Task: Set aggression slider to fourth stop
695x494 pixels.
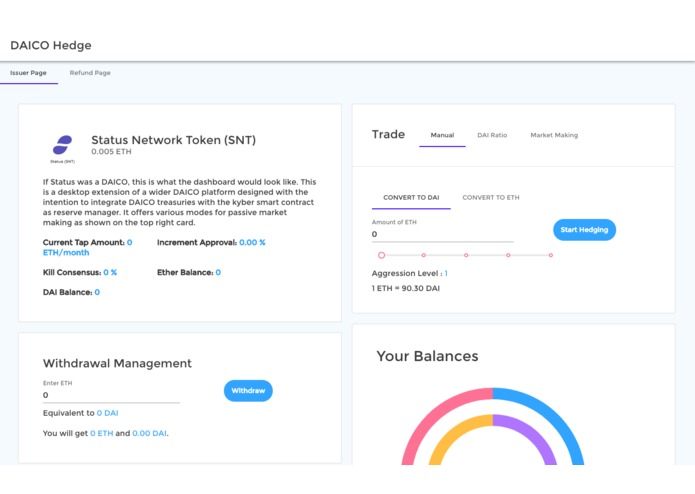Action: pos(508,255)
